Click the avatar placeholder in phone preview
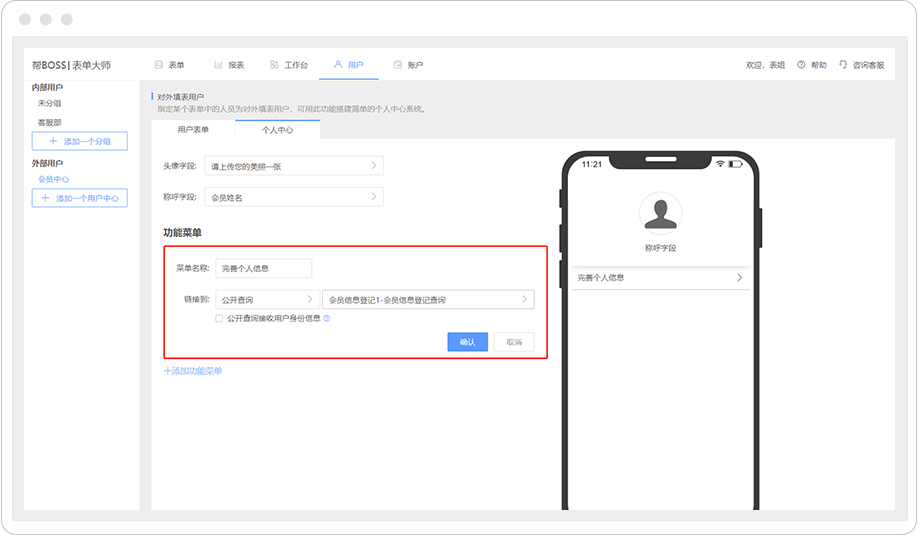918x535 pixels. (660, 213)
